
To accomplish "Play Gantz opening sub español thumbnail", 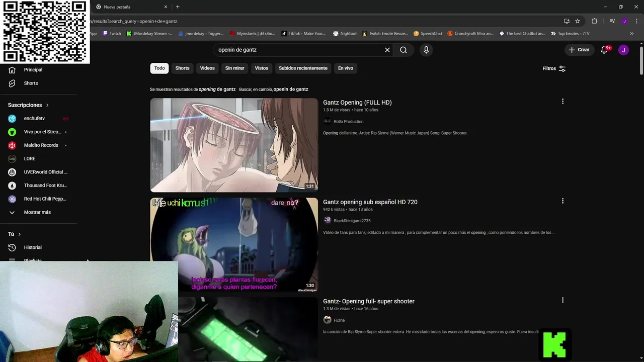I will coord(234,244).
